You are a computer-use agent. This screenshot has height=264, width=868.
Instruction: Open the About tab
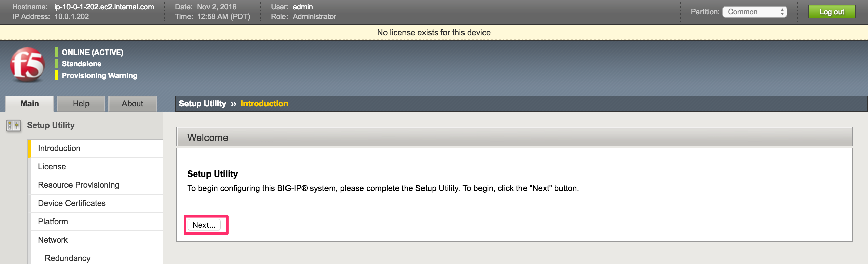(133, 104)
